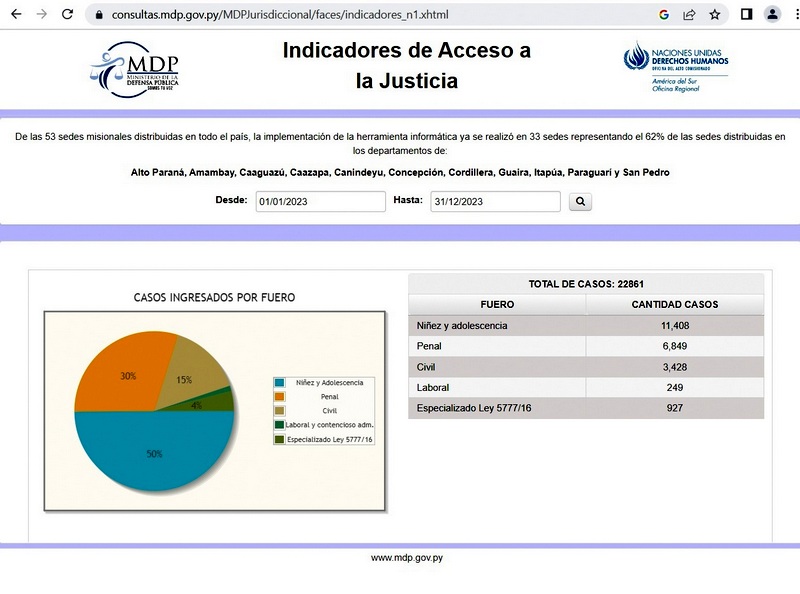The width and height of the screenshot is (800, 594).
Task: Bookmark the page with the star icon
Action: 715,15
